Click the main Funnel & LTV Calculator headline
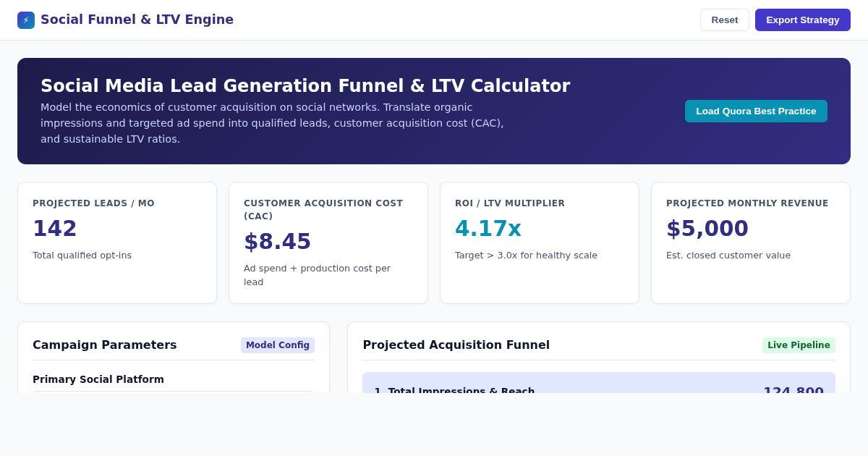868x456 pixels. coord(305,86)
